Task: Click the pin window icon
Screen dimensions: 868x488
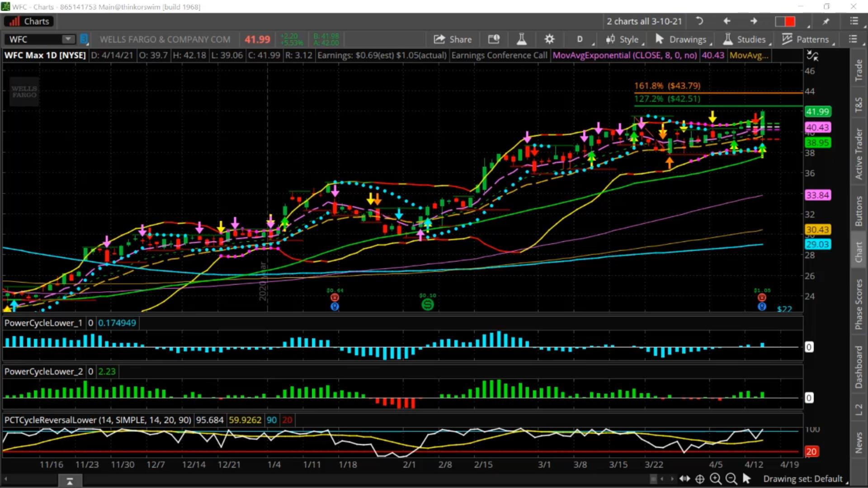Action: [826, 21]
